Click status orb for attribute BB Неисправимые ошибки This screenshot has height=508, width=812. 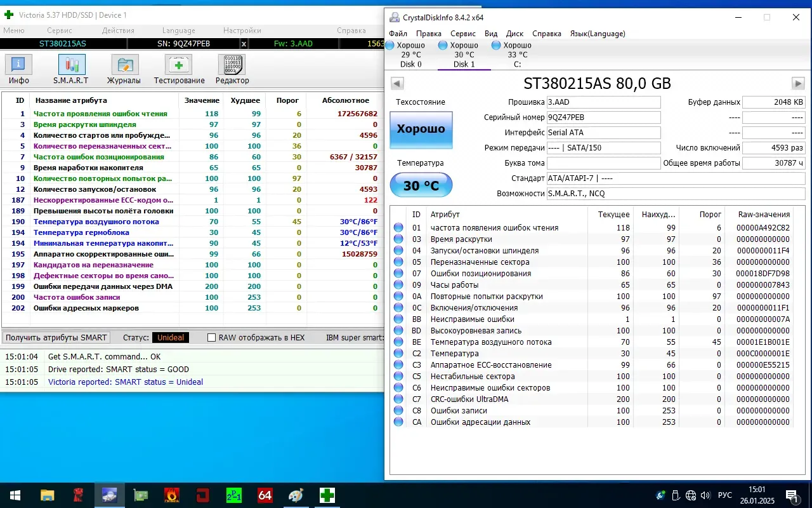point(398,319)
